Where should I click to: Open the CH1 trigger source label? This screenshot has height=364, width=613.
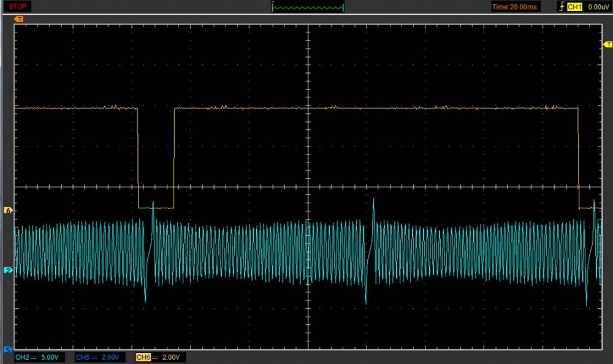tap(574, 7)
